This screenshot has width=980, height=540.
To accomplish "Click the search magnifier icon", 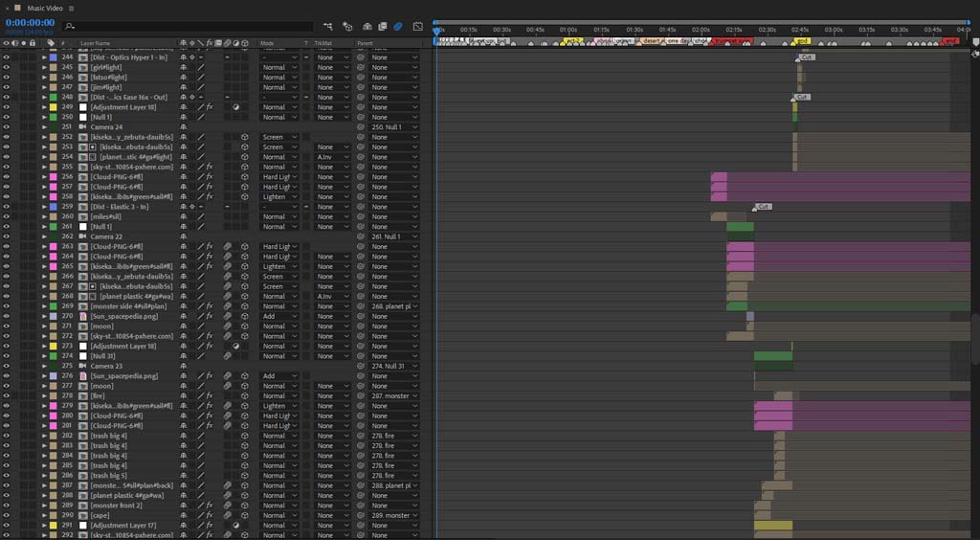I will pyautogui.click(x=70, y=26).
